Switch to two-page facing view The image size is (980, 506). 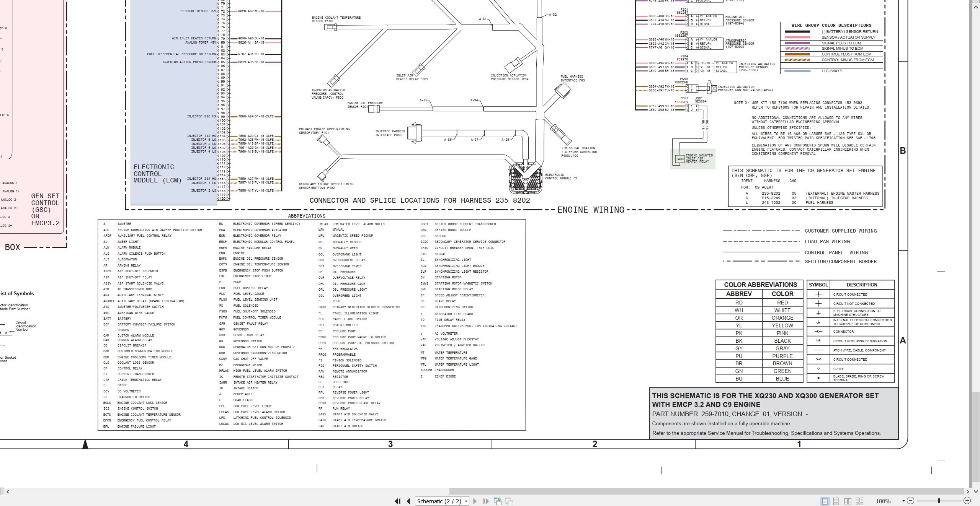point(848,501)
